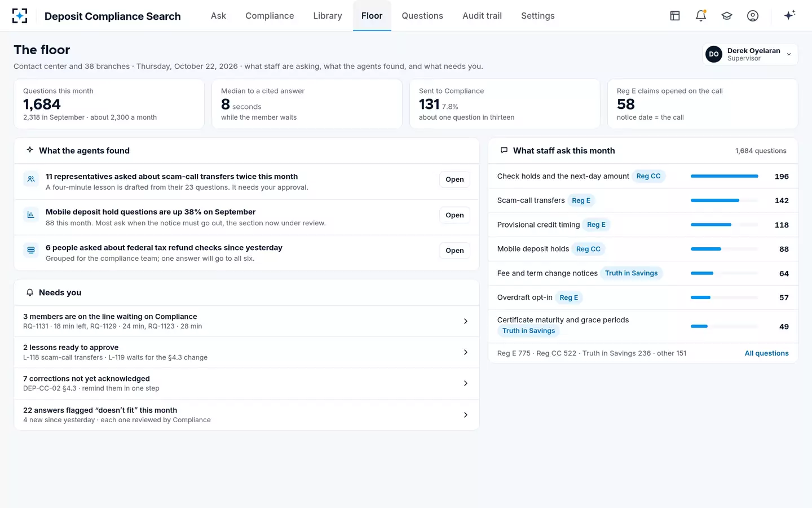Open the graduation cap lessons icon

727,16
